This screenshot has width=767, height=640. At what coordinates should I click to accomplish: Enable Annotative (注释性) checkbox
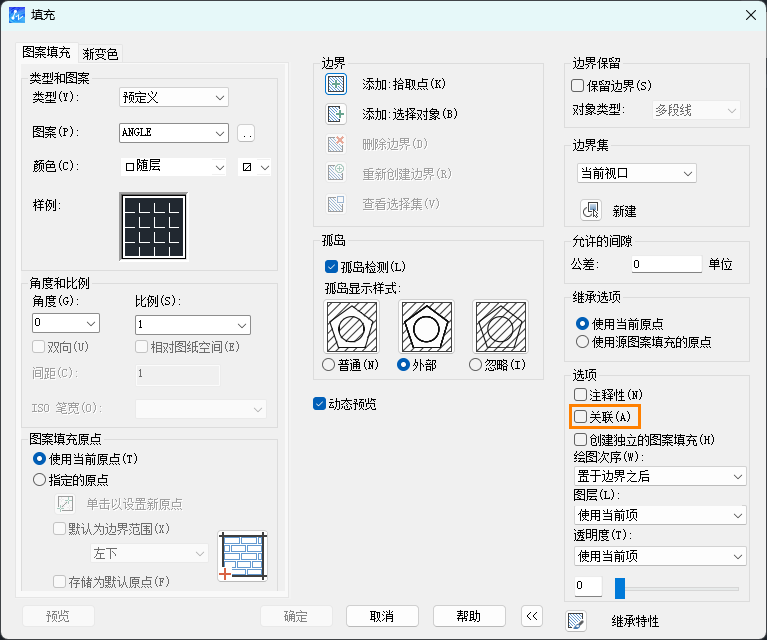[581, 394]
